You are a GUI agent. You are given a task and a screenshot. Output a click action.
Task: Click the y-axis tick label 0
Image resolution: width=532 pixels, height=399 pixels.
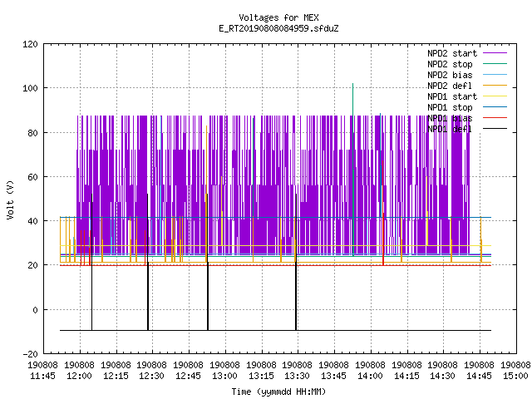(x=35, y=310)
